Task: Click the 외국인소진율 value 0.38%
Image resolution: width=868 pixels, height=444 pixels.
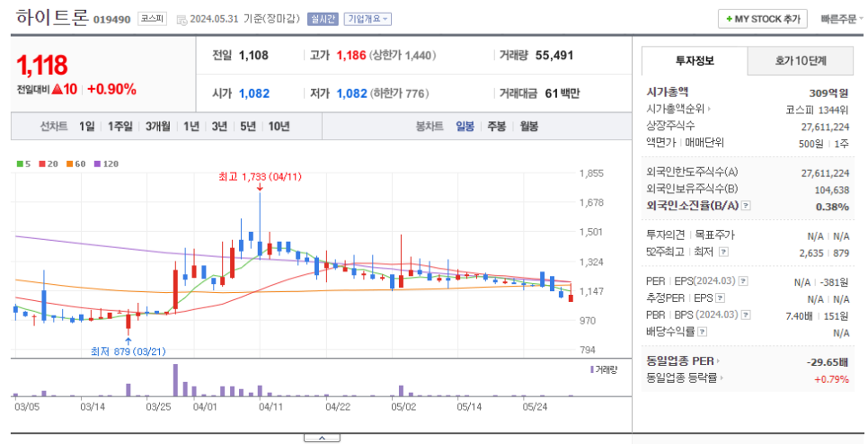Action: (x=832, y=207)
